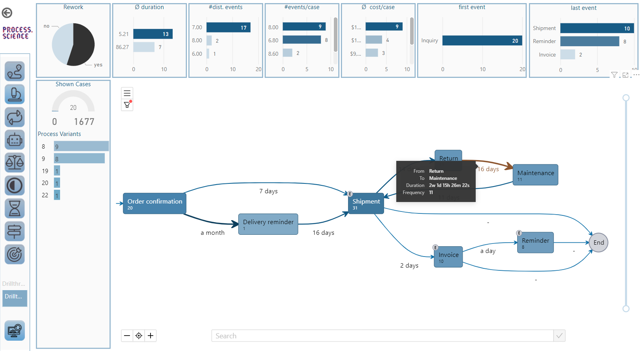Select the 7.00 distinct events bar

coord(228,27)
